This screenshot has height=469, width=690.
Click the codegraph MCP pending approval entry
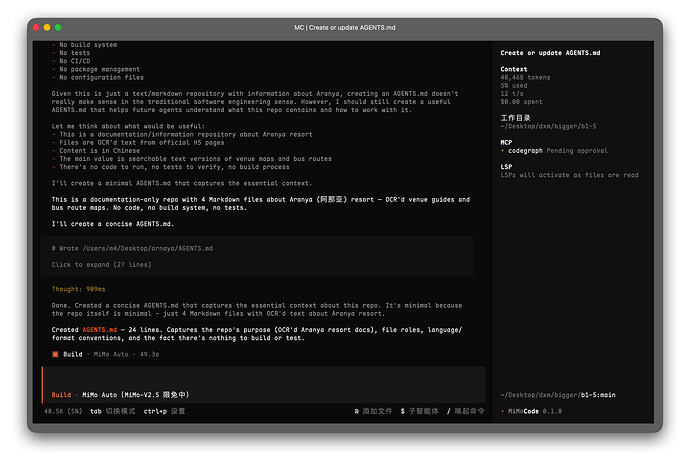[558, 150]
